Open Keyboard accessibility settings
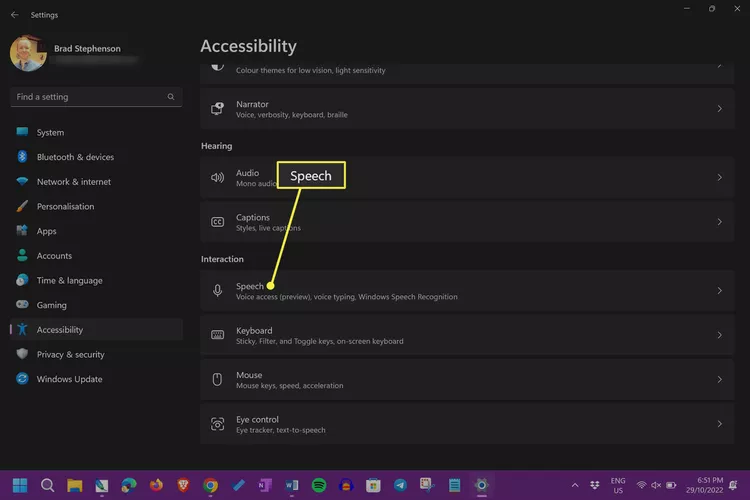 pos(467,335)
